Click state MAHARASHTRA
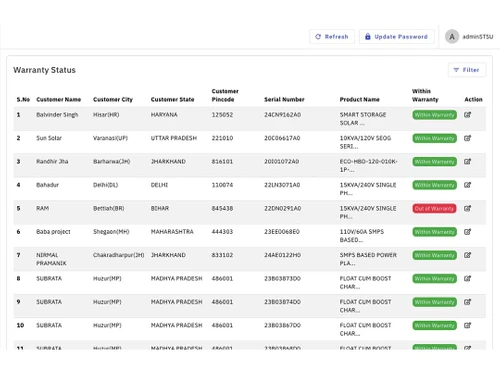The image size is (500, 375). pos(172,232)
